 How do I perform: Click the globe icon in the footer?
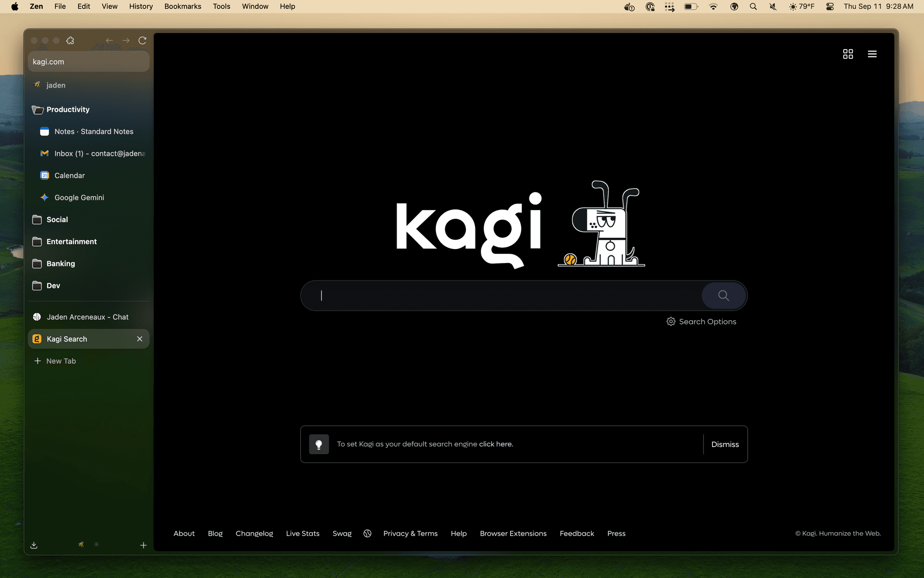[368, 533]
